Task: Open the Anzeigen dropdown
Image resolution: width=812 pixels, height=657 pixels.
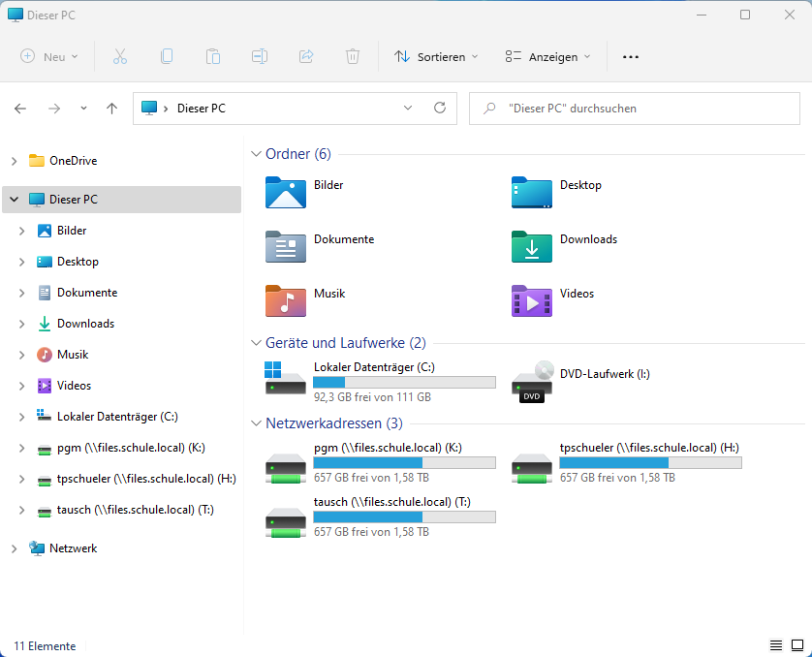Action: click(x=547, y=56)
